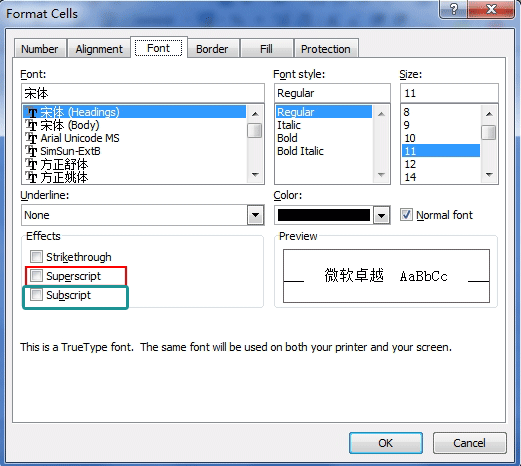
Task: Select Bold Italic in font style list
Action: point(300,151)
